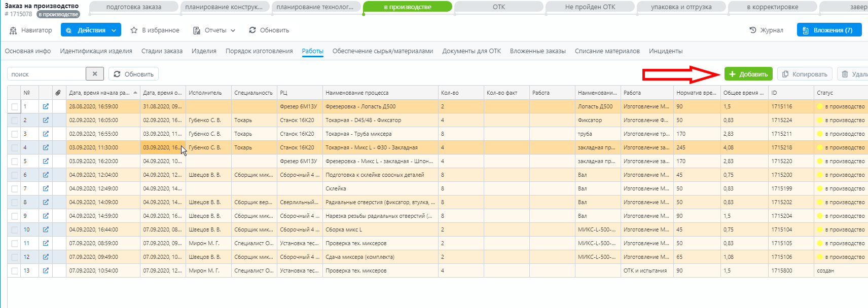This screenshot has height=308, width=868.
Task: Click the star В избранное icon
Action: pos(134,30)
